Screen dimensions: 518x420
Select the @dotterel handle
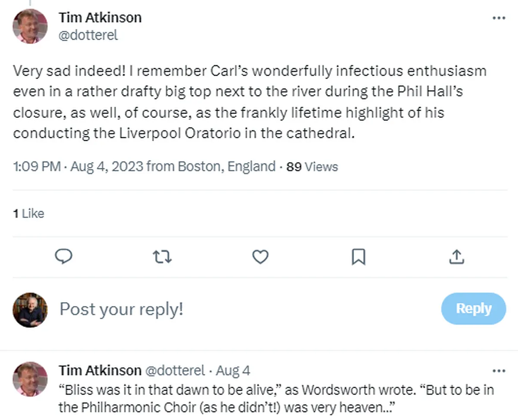(88, 35)
